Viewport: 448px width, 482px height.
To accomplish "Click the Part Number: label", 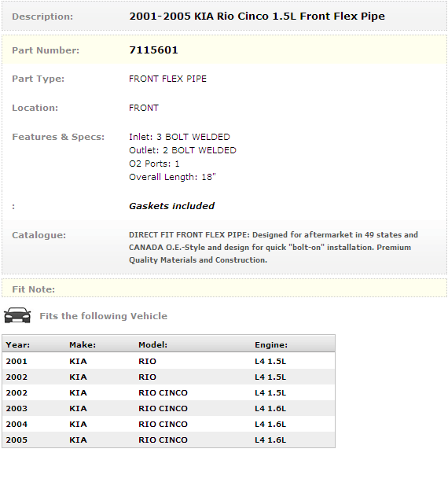I will (x=46, y=50).
